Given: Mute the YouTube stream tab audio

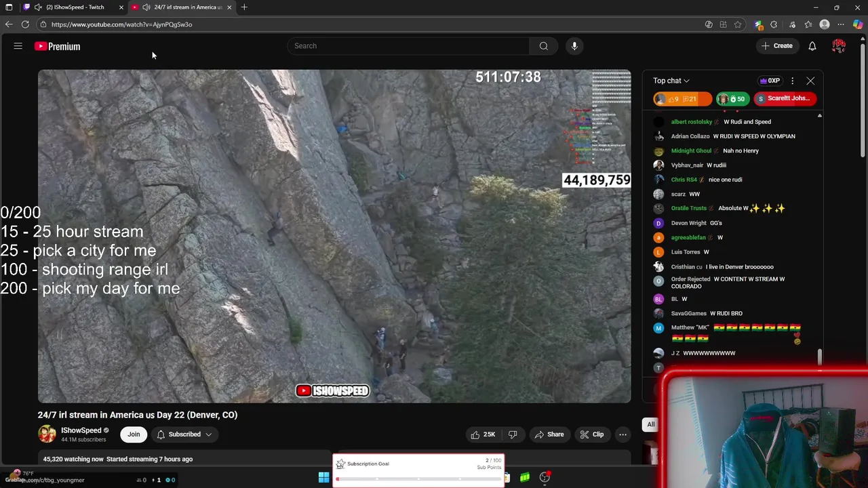Looking at the screenshot, I should pos(146,7).
